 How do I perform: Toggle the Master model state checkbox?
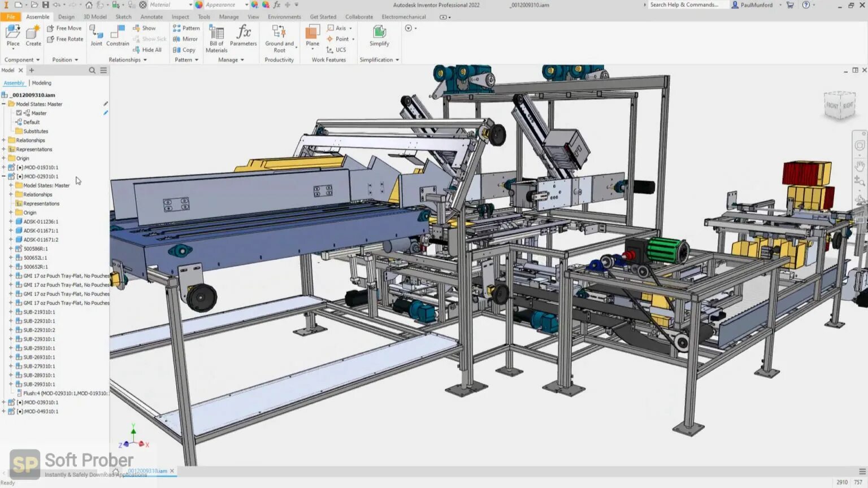click(x=19, y=112)
